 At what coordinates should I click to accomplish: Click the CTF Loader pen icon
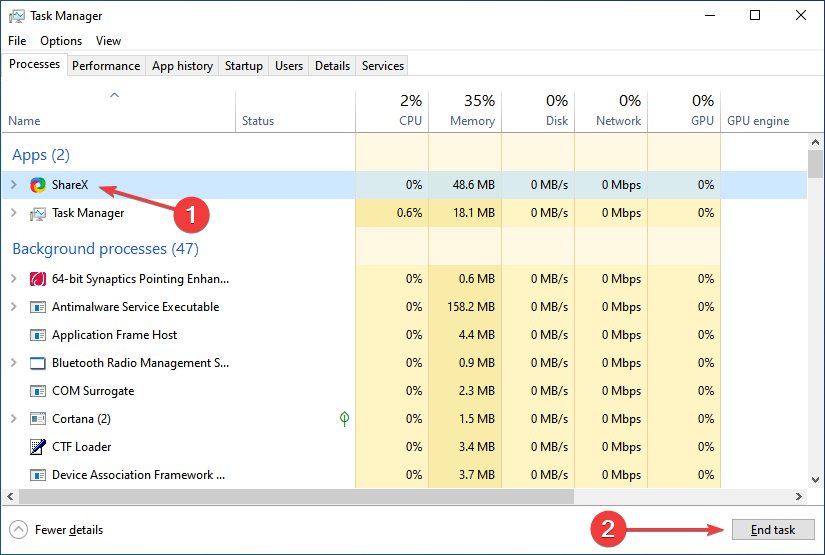point(38,447)
